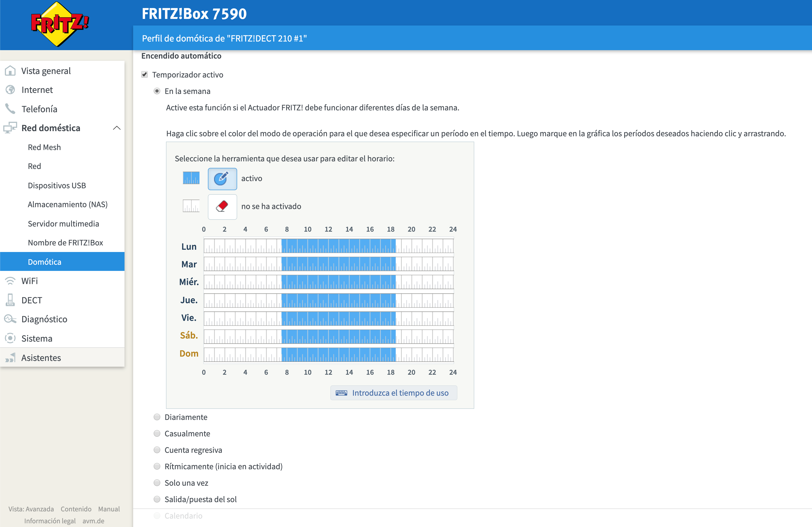Select the Calendario radio button
Screen dimensions: 812x527
[157, 515]
